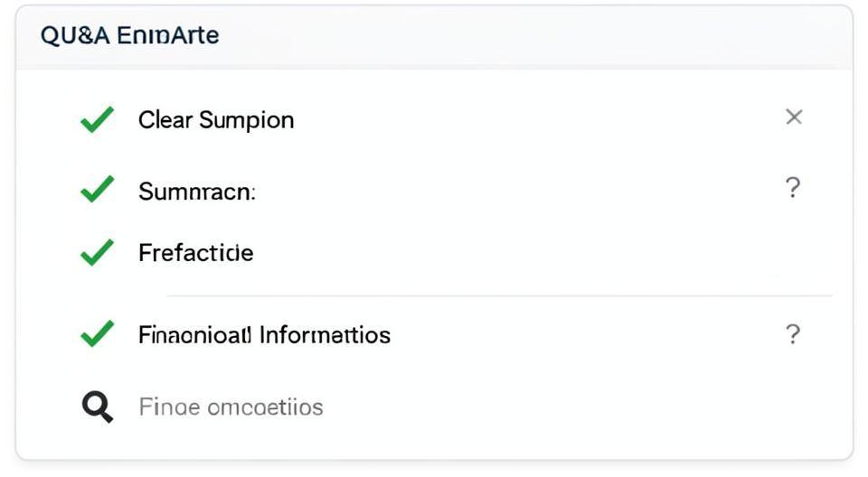Image resolution: width=868 pixels, height=477 pixels.
Task: Click space between Sumnracn label and question mark
Action: [524, 191]
